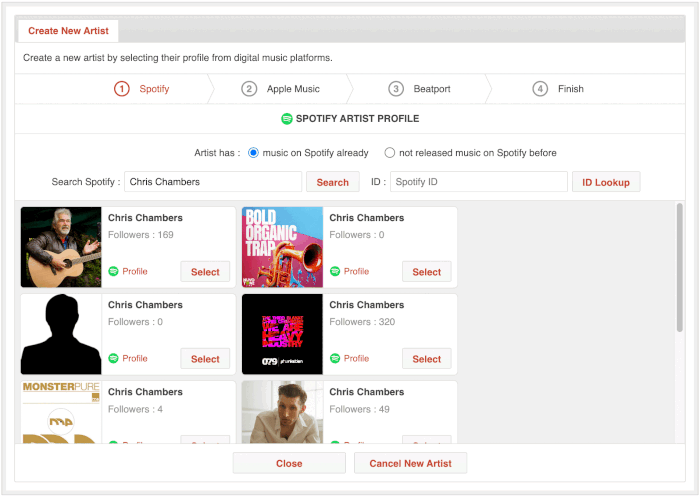Screen dimensions: 700x497
Task: Click the 'Followers : 4' text
Action: 135,409
